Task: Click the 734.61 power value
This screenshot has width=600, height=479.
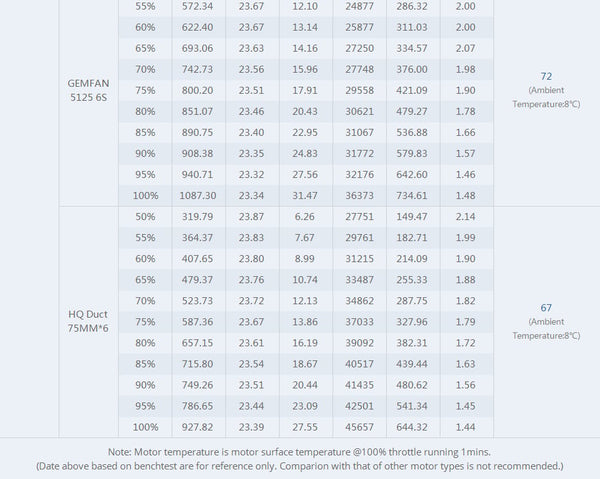Action: tap(410, 195)
